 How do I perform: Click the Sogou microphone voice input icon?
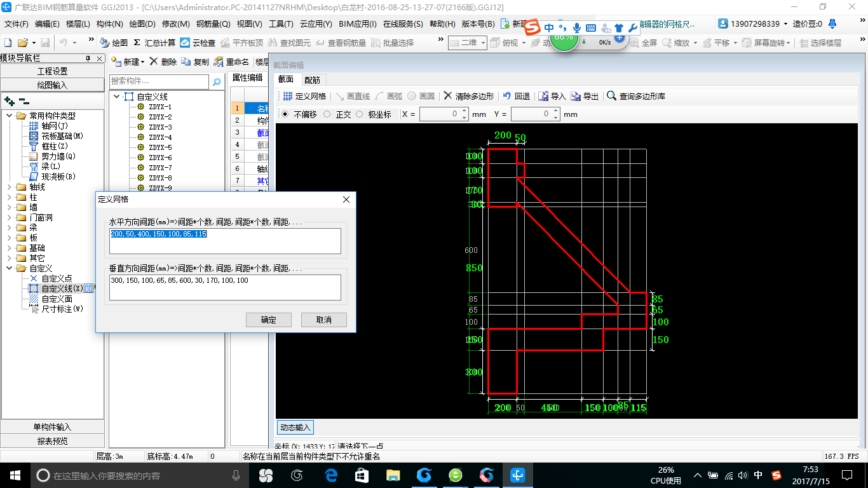[577, 28]
